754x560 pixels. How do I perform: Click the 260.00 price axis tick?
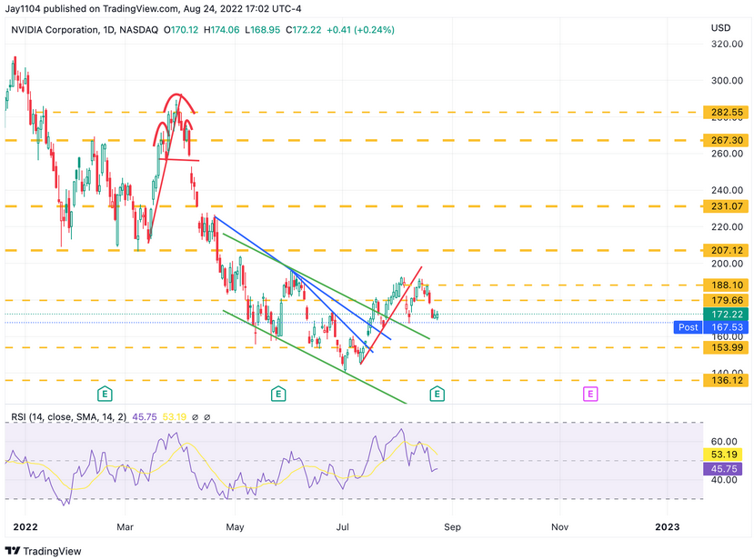tap(727, 154)
